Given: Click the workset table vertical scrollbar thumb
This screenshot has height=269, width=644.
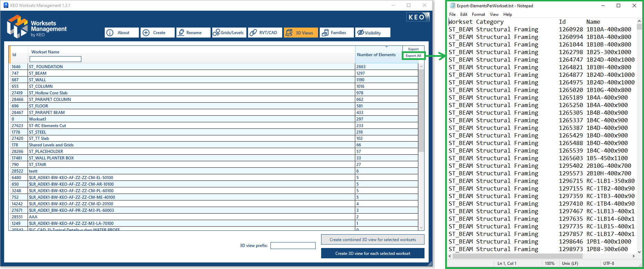Looking at the screenshot, I should click(x=421, y=110).
